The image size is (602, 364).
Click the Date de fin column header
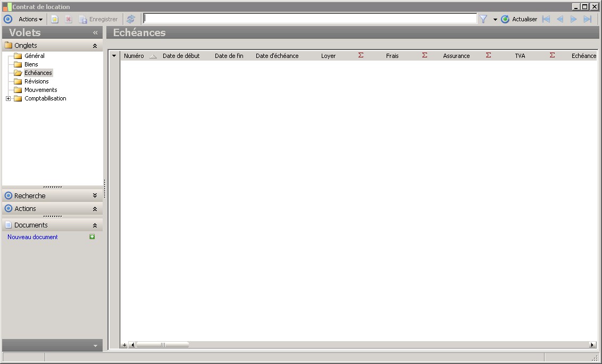click(229, 56)
